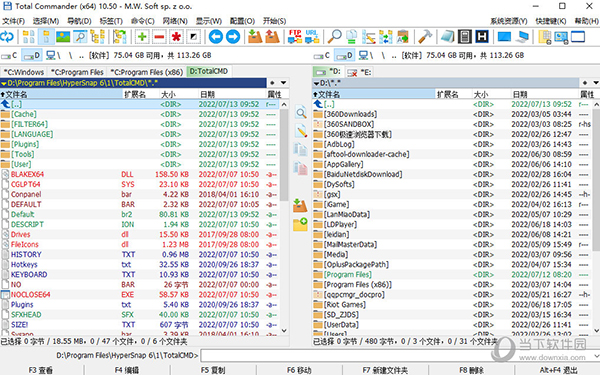Click the view icon in middle button bar
This screenshot has height=375, width=600.
coord(301,112)
